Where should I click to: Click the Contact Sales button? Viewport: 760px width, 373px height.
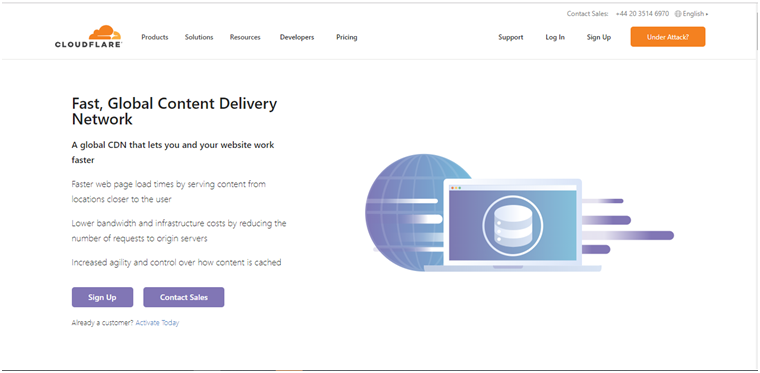[184, 297]
